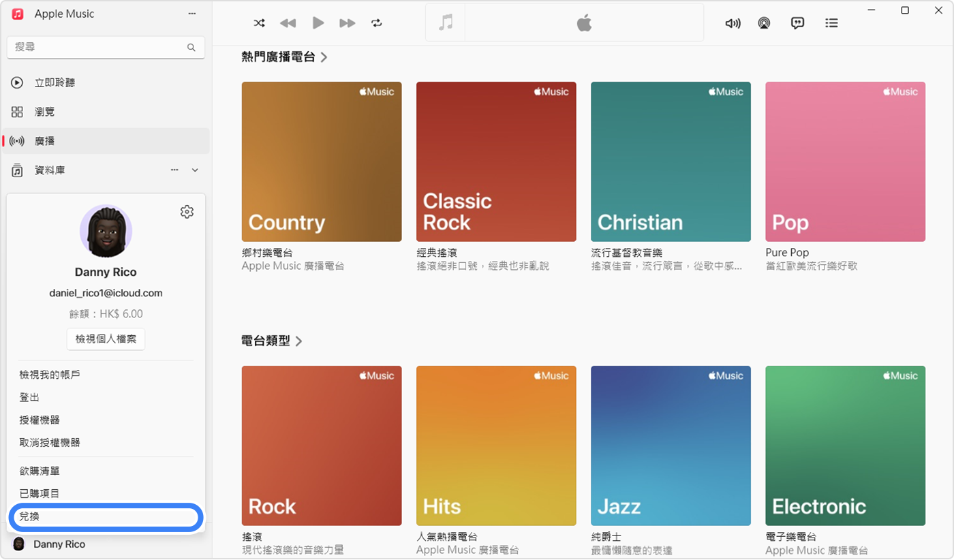Toggle shuffle playback
The height and width of the screenshot is (560, 954).
(x=259, y=23)
